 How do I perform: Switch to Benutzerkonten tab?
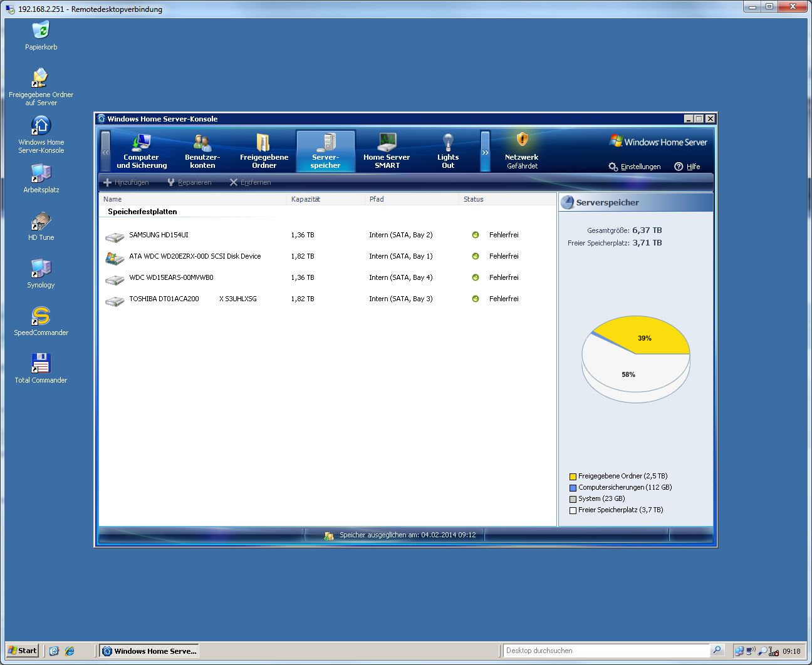tap(202, 151)
